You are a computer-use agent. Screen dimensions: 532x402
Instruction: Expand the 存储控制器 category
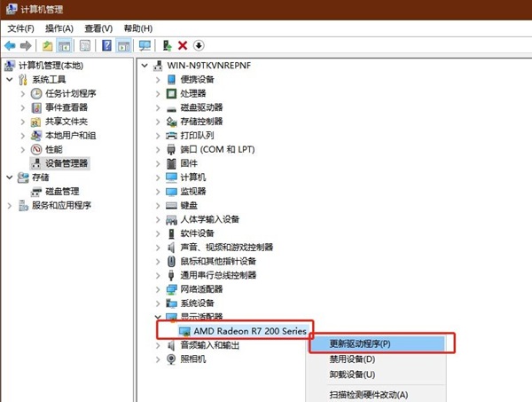tap(158, 122)
